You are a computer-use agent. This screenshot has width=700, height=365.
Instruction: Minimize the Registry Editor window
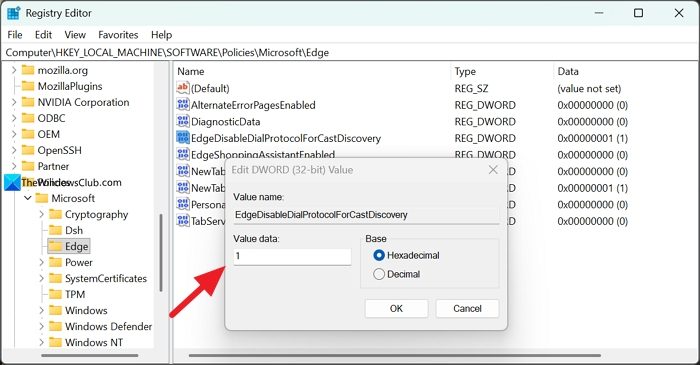point(599,13)
